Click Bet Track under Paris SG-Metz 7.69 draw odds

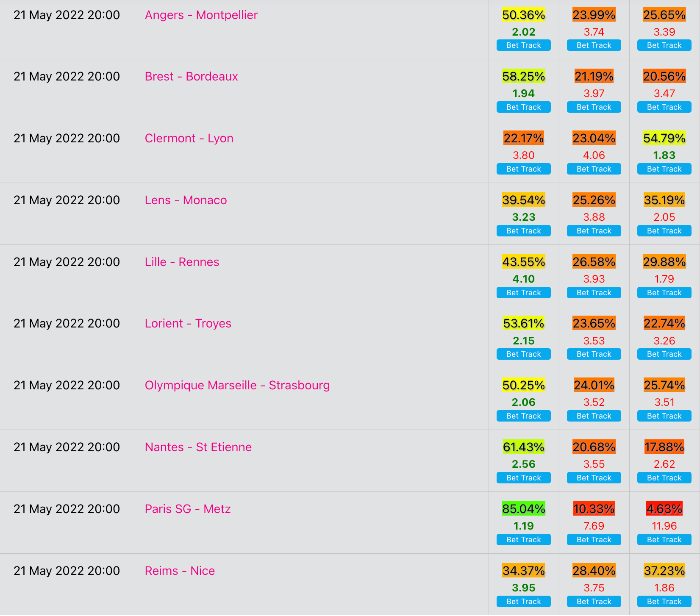[594, 540]
